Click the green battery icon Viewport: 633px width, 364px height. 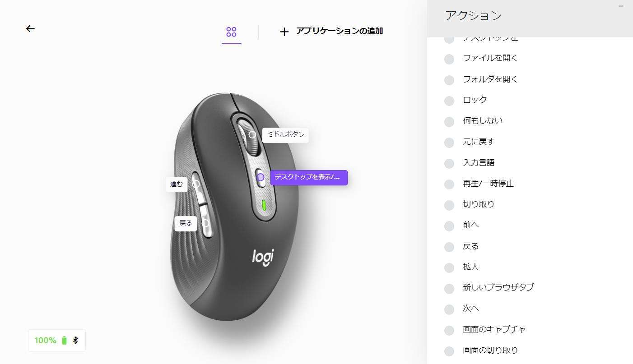point(64,341)
